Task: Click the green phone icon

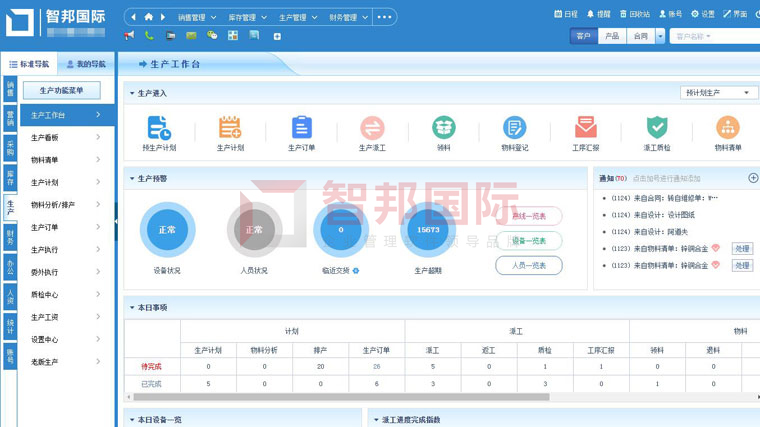Action: pos(149,35)
